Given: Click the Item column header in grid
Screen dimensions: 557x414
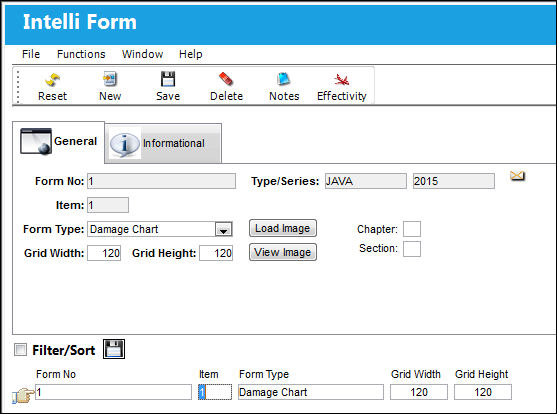Looking at the screenshot, I should (209, 374).
